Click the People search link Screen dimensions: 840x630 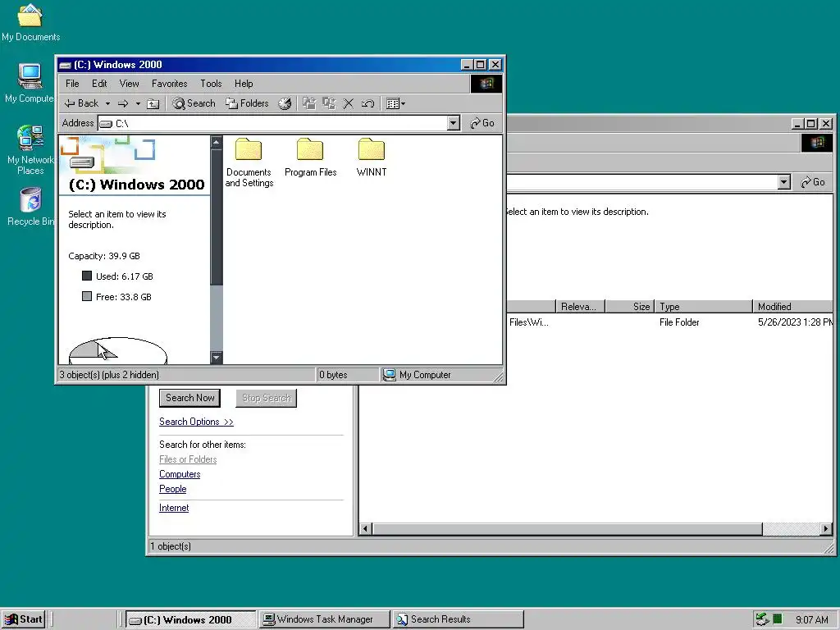click(172, 489)
